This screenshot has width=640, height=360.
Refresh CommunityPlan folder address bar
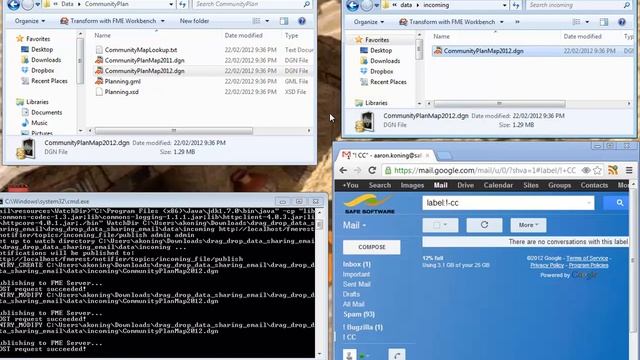click(182, 4)
